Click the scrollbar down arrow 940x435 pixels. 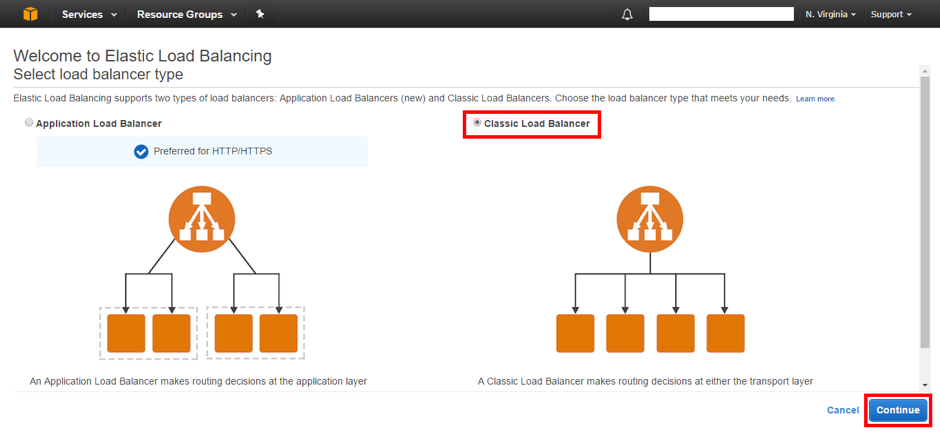click(925, 385)
